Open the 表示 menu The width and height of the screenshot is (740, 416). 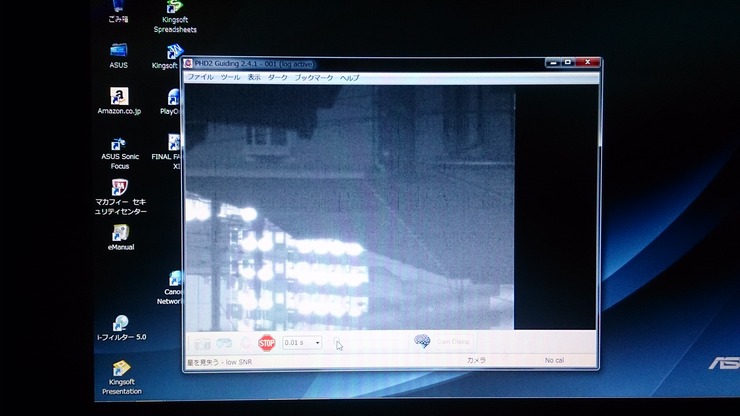pyautogui.click(x=254, y=77)
